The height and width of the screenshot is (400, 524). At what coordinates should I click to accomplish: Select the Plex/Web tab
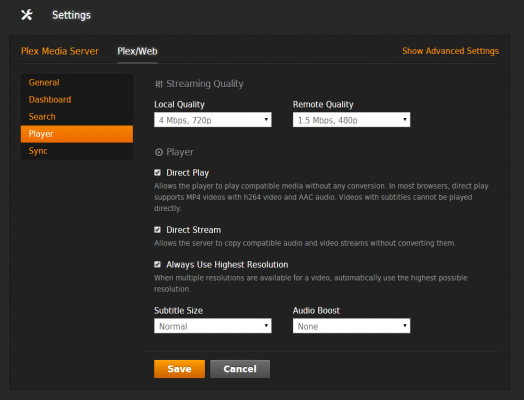(x=137, y=51)
